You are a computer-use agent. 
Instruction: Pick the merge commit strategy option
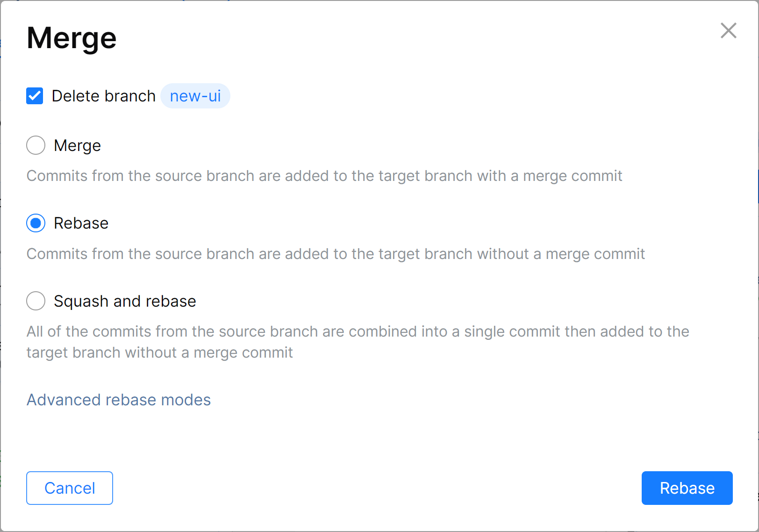[x=36, y=145]
